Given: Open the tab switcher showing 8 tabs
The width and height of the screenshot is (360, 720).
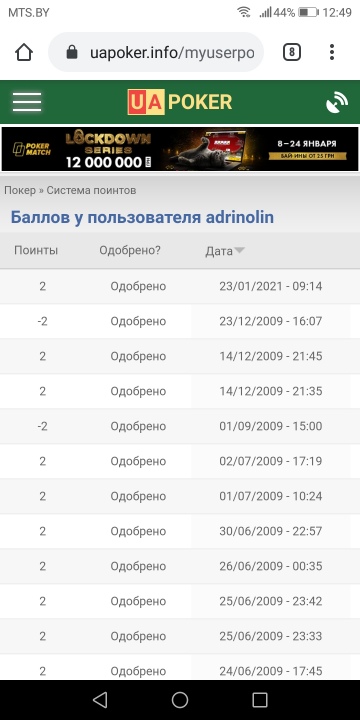Looking at the screenshot, I should (292, 52).
